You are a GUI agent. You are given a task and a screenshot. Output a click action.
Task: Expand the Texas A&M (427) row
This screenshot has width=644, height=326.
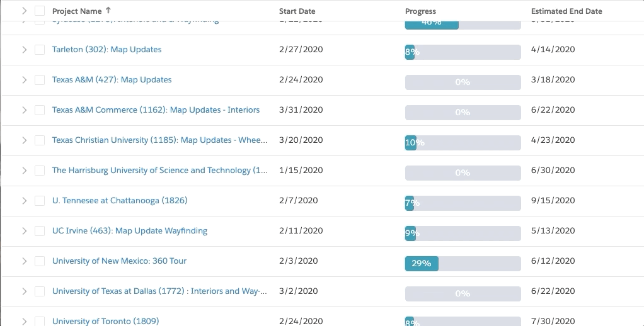point(24,80)
